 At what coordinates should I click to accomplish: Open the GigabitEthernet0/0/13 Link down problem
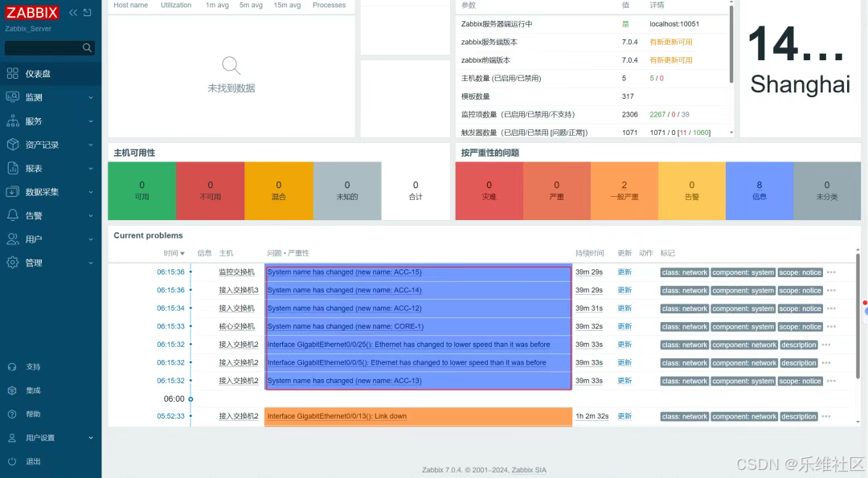[x=337, y=416]
